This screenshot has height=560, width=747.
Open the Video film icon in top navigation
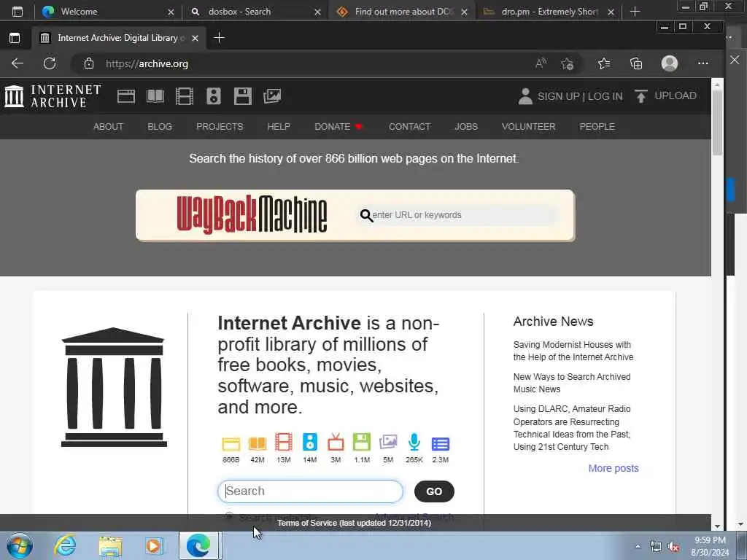[185, 96]
